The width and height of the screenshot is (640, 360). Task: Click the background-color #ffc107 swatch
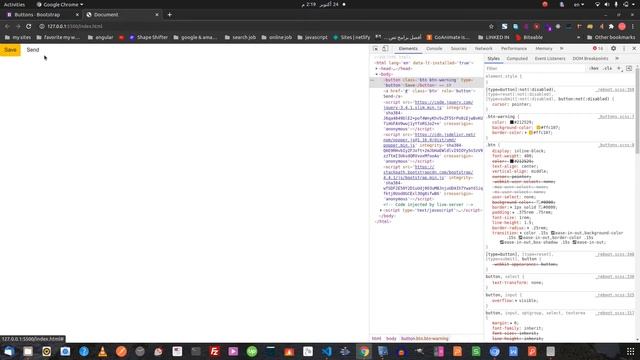click(538, 127)
